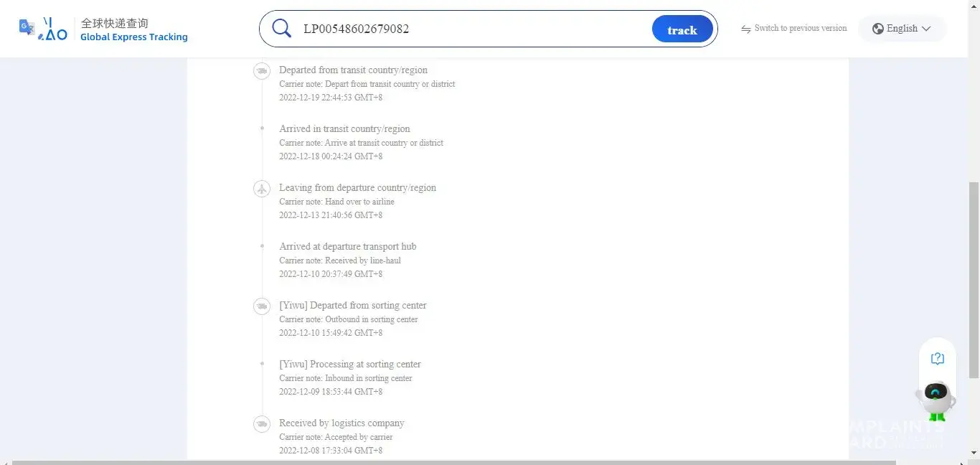Click 'Arrived at departure transport hub' text
Viewport: 980px width, 465px height.
[347, 247]
